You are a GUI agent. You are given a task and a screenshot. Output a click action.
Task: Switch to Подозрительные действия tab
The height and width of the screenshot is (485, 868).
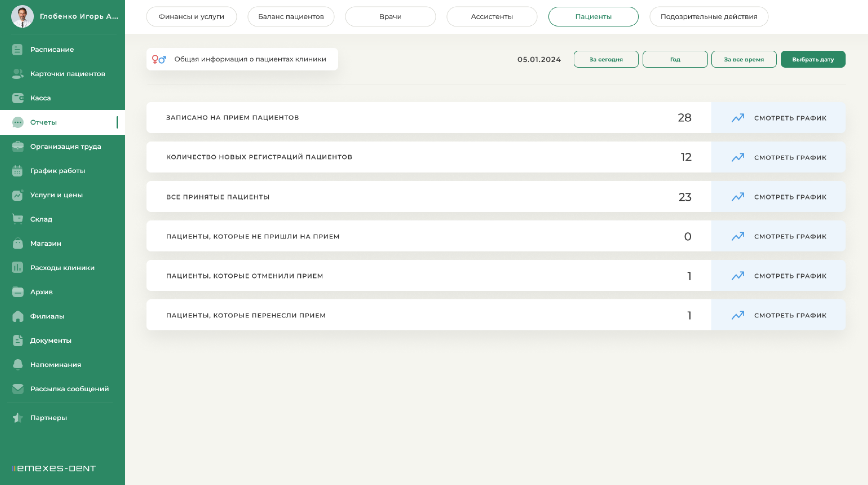point(709,17)
